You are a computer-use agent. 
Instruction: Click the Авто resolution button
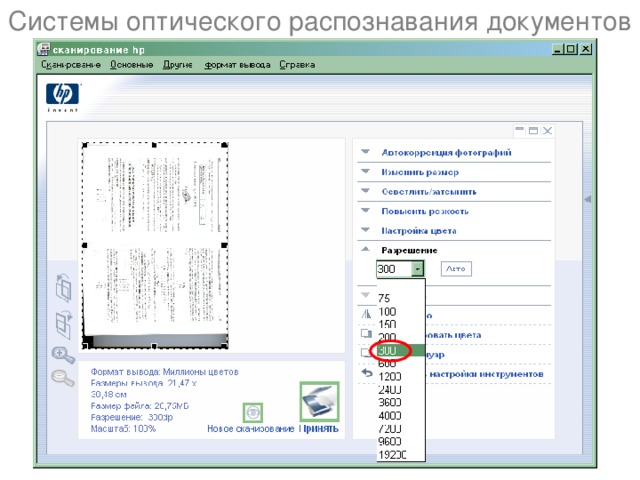(x=456, y=269)
